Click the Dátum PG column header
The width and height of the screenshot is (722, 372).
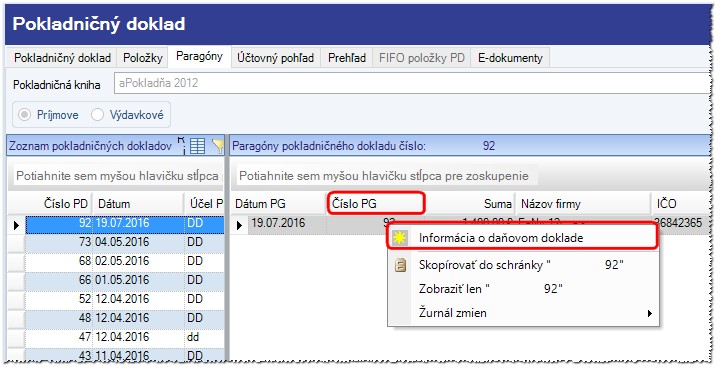click(279, 203)
